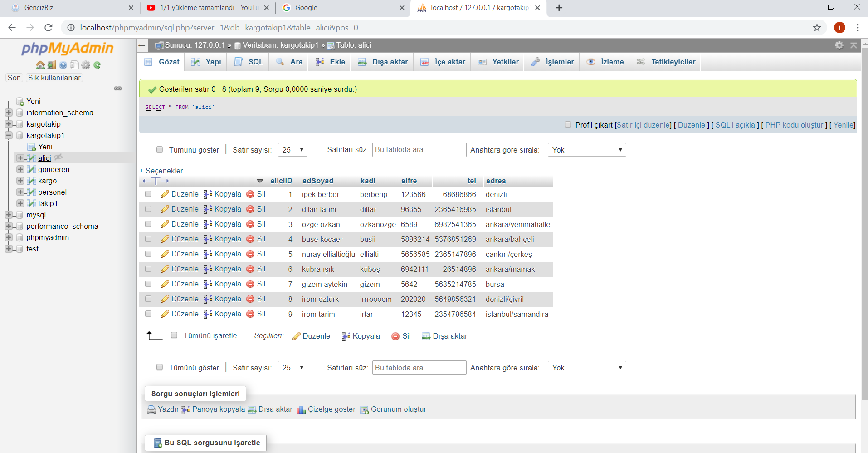This screenshot has width=868, height=453.
Task: Open phpMyAdmin documentation help icon
Action: click(63, 65)
